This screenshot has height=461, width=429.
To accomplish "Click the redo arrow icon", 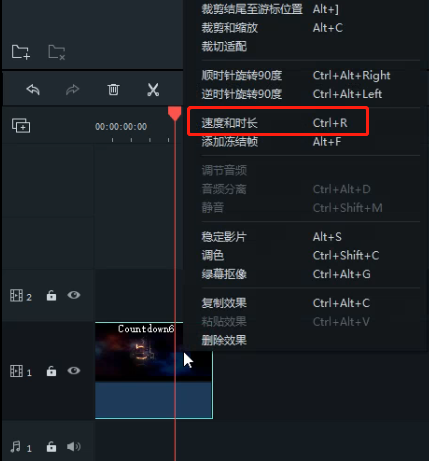I will [x=72, y=90].
